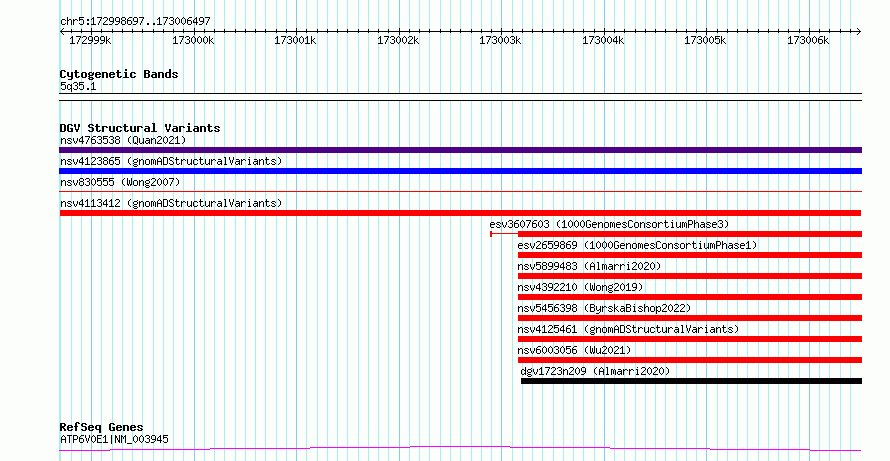Screen dimensions: 890x461
Task: Open nsv5899483 (Almarri2020) variant label
Action: tap(589, 266)
